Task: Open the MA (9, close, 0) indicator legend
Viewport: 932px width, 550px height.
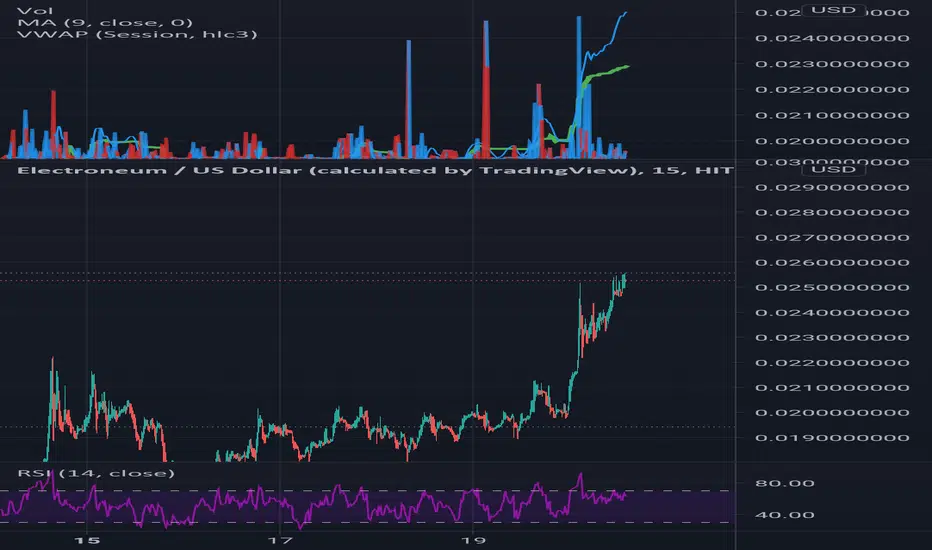Action: click(105, 23)
